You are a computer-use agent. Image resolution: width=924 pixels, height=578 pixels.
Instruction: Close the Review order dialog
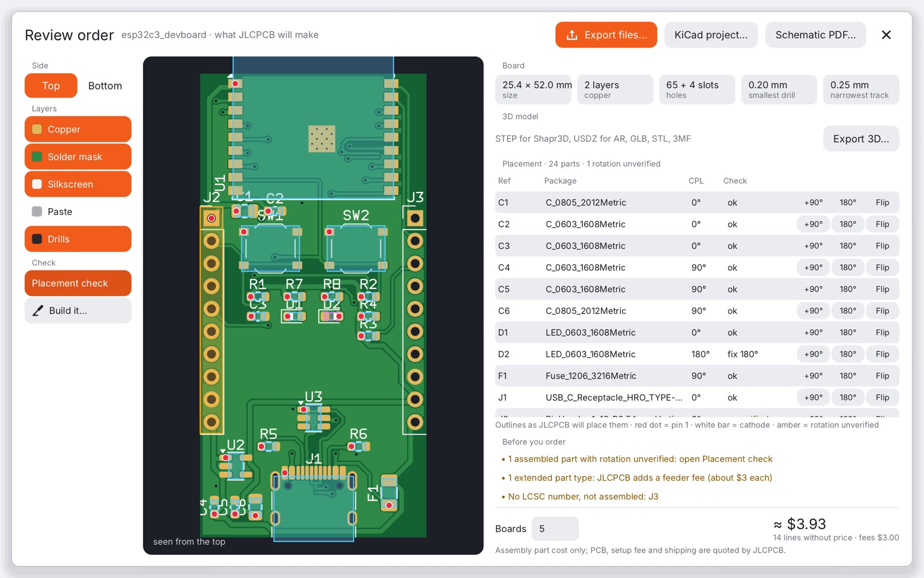click(x=886, y=35)
